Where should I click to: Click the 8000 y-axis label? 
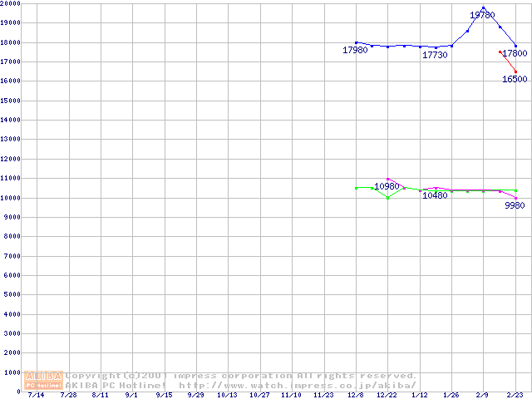(12, 236)
